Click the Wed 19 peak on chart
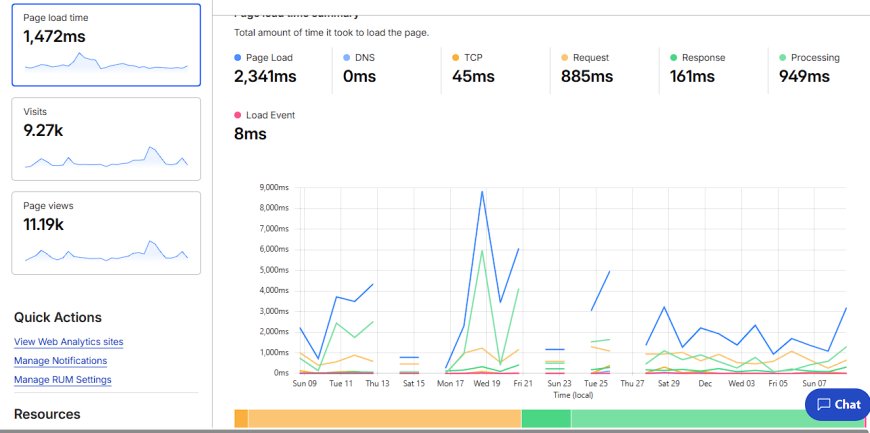The width and height of the screenshot is (870, 433). click(x=482, y=192)
